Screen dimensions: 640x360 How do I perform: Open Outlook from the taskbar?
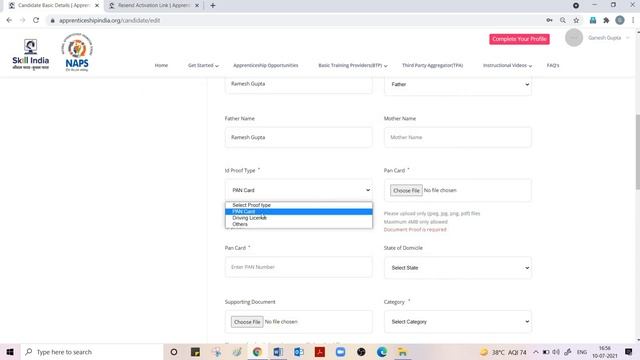click(x=299, y=352)
